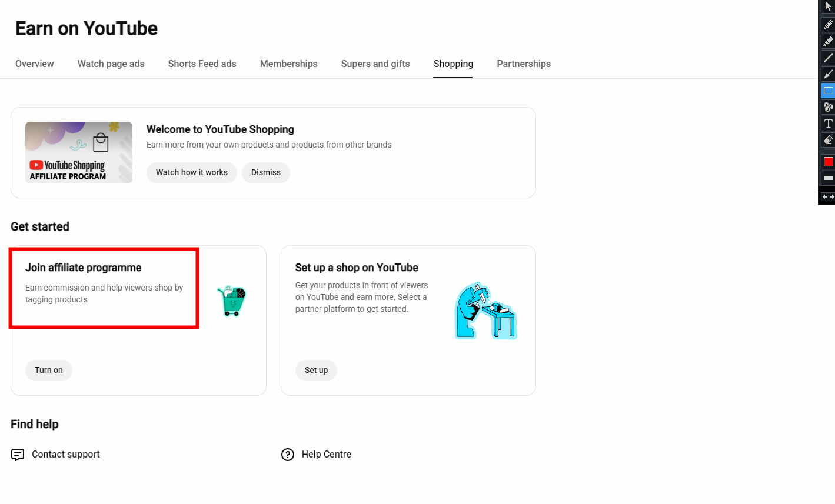
Task: Click the shopping cart affiliate illustration
Action: coord(231,301)
